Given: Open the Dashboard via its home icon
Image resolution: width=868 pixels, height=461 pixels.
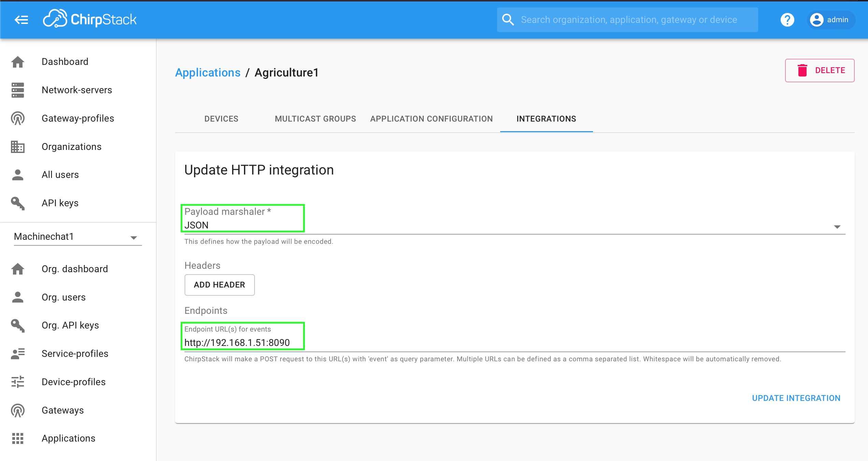Looking at the screenshot, I should [x=18, y=61].
